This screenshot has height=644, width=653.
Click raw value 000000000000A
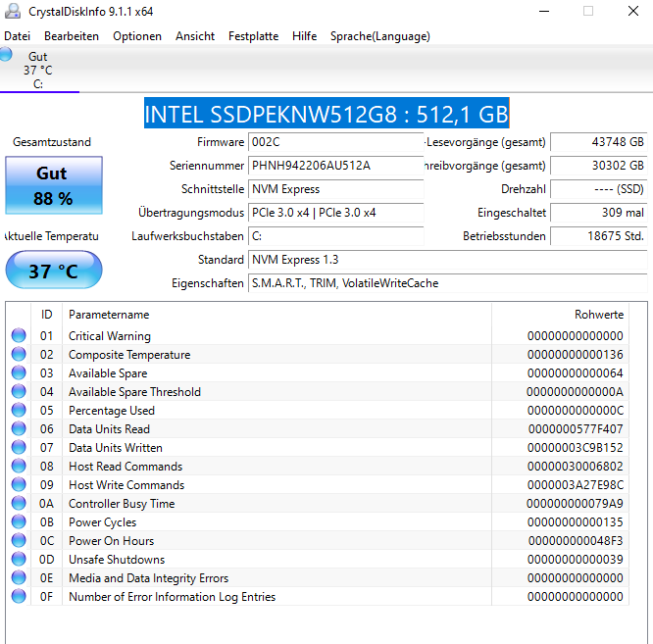(x=575, y=392)
